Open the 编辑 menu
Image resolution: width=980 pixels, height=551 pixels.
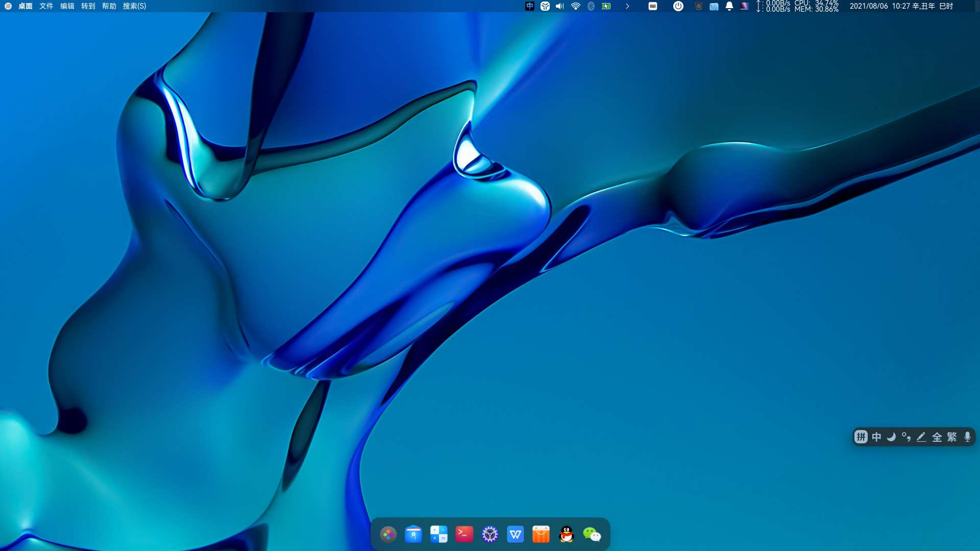click(67, 6)
